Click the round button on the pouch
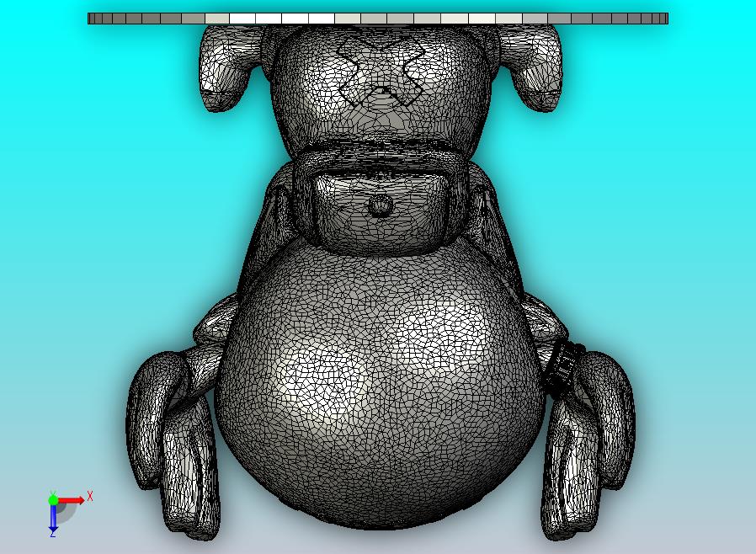This screenshot has height=554, width=756. click(380, 206)
